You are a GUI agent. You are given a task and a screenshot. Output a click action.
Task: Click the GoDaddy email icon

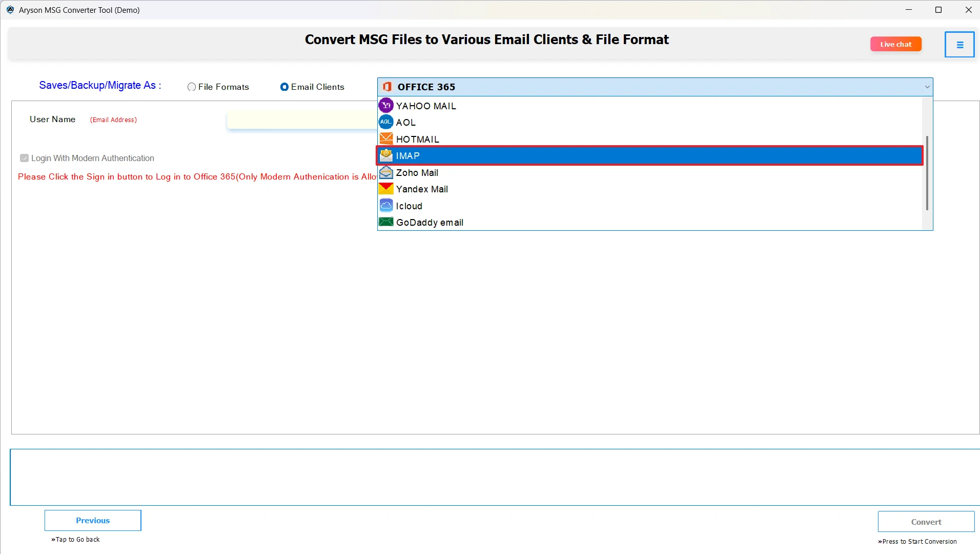(x=386, y=222)
